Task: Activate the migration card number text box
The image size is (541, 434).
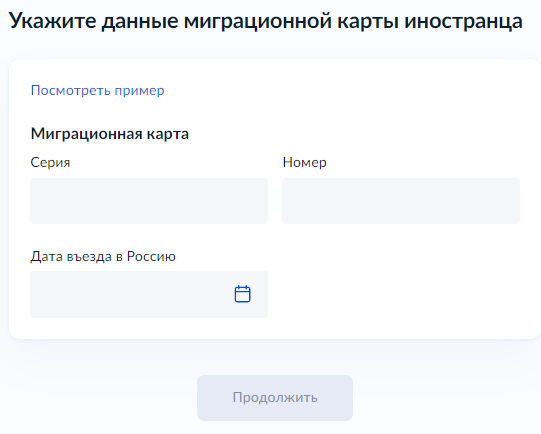Action: click(x=401, y=201)
